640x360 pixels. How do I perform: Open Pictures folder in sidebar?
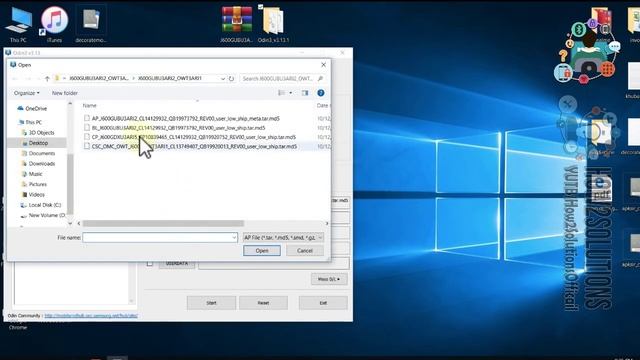pos(34,184)
